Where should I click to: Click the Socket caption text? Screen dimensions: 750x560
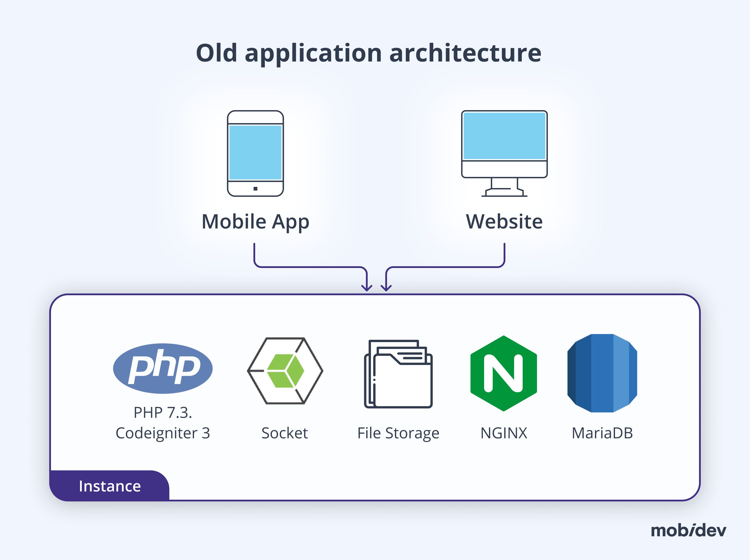click(x=285, y=433)
